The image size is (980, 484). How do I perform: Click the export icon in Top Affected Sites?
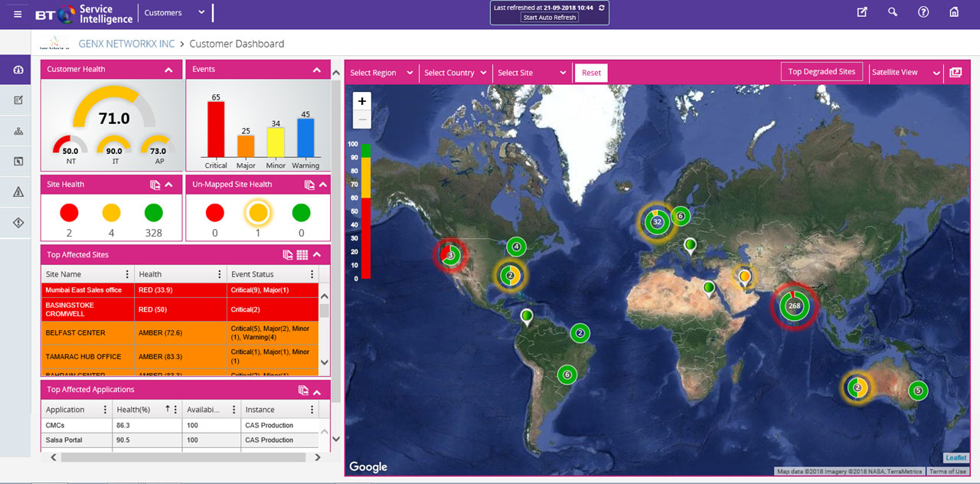coord(288,255)
